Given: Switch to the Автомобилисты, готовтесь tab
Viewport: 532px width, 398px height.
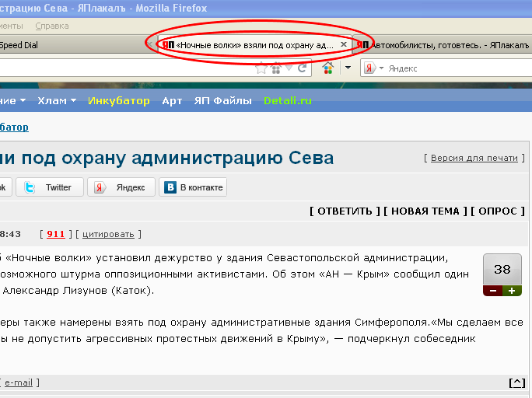Looking at the screenshot, I should click(x=443, y=45).
